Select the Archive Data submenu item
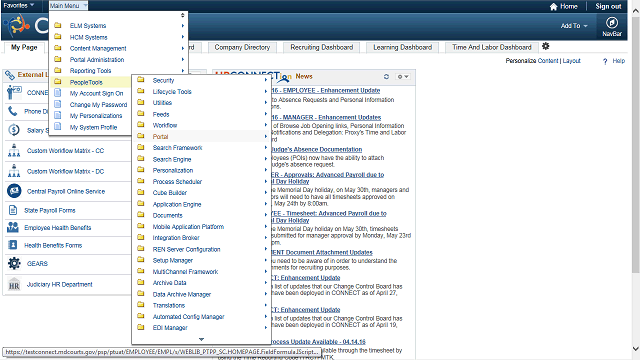640x360 pixels. (x=169, y=282)
